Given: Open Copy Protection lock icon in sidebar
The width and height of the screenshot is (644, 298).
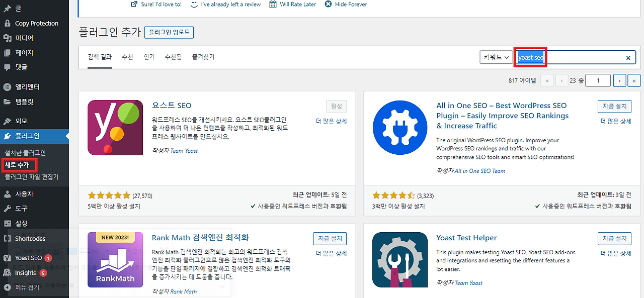Looking at the screenshot, I should click(x=7, y=23).
